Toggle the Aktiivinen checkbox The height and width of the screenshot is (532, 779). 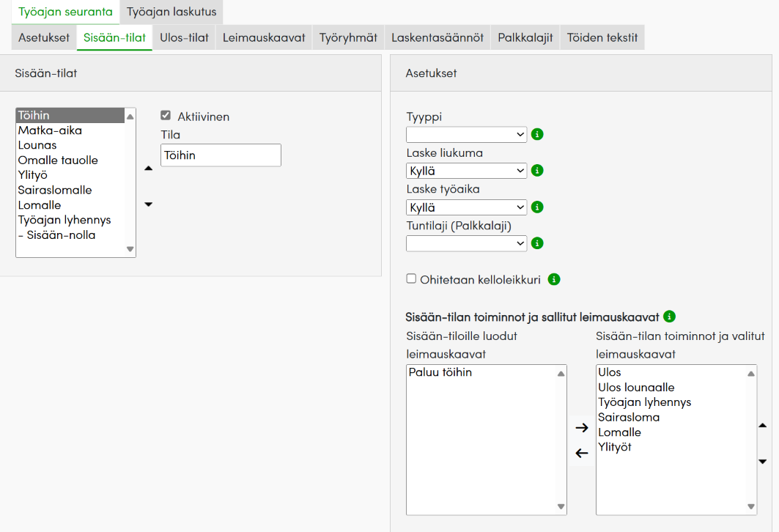click(166, 116)
